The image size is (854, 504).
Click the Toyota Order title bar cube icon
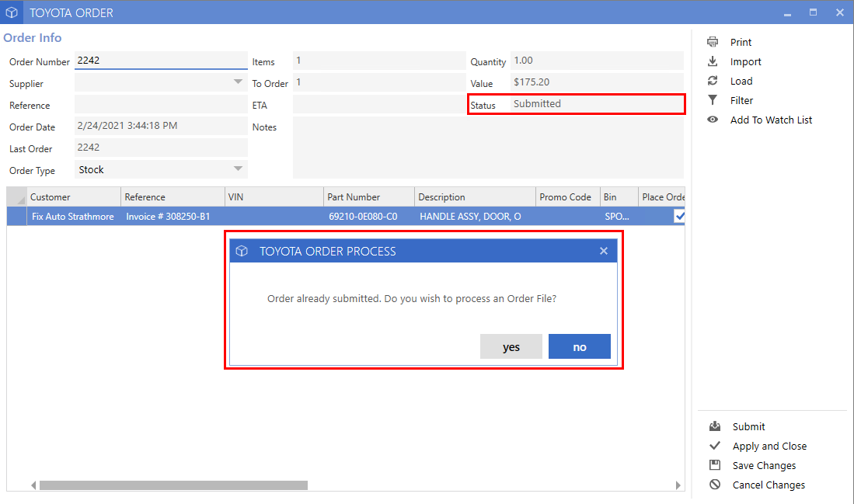pyautogui.click(x=12, y=12)
